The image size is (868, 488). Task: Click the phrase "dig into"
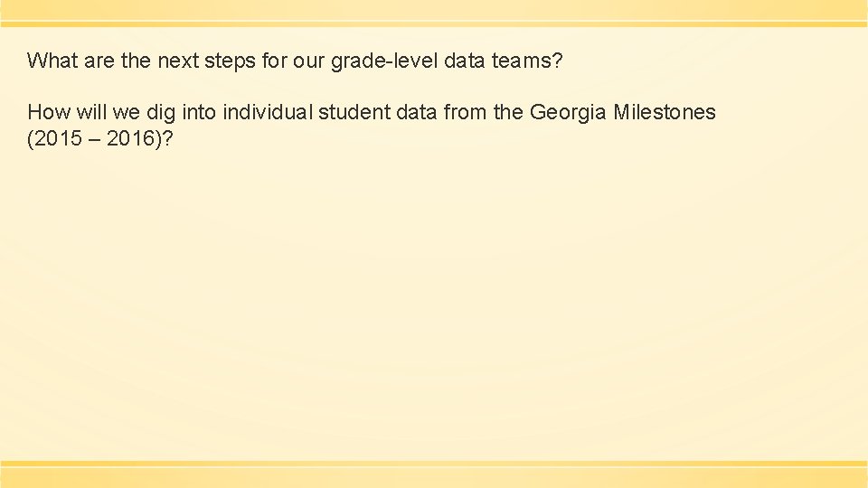(x=180, y=113)
